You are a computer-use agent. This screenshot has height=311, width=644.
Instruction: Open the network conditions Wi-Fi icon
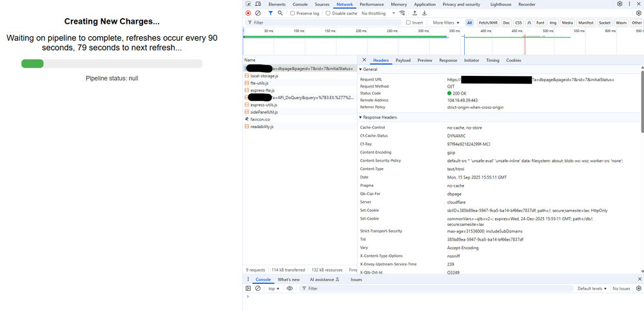[402, 13]
